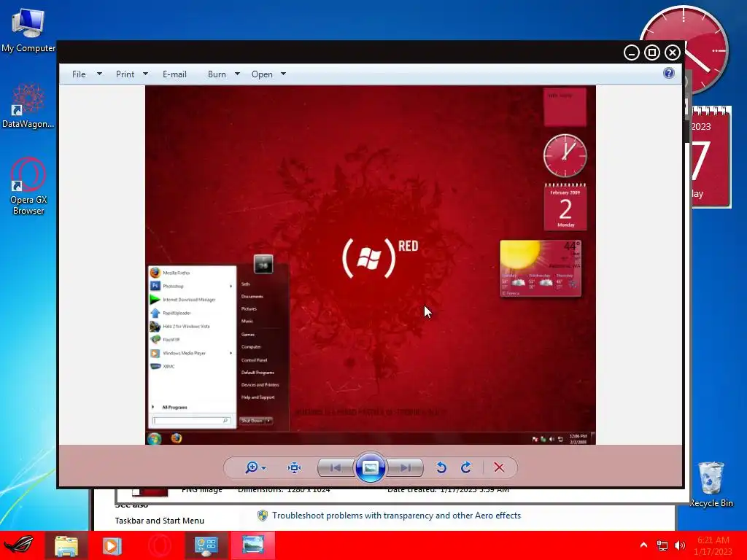Open Troubleshoot problems with transparency link
The image size is (747, 560).
[x=396, y=516]
